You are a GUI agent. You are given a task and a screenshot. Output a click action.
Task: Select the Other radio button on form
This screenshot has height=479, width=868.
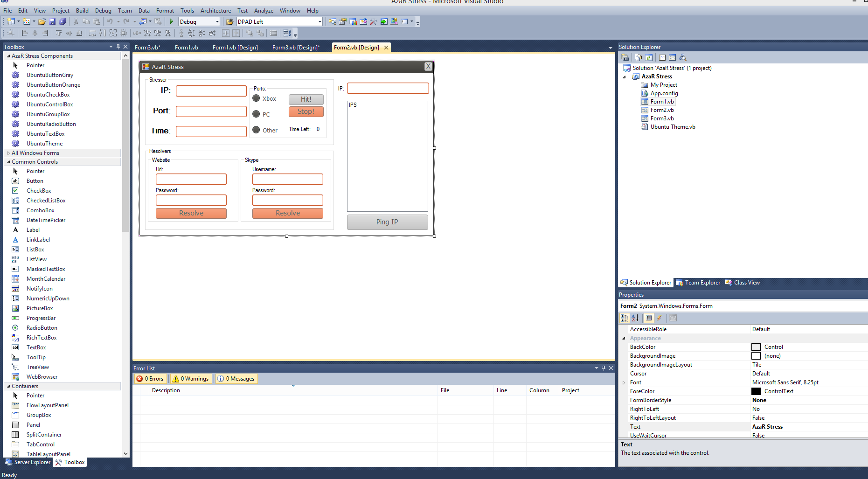(x=256, y=130)
